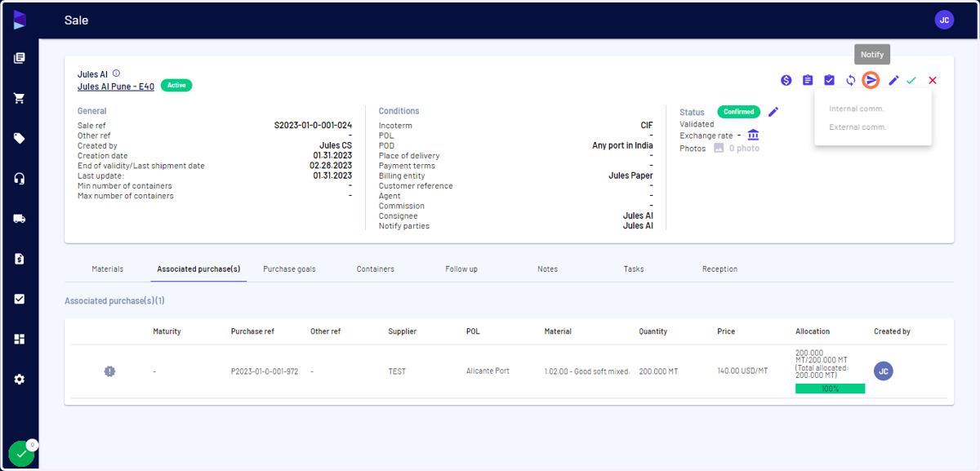This screenshot has width=980, height=471.
Task: Open the dashboard grid sidebar section
Action: (20, 339)
